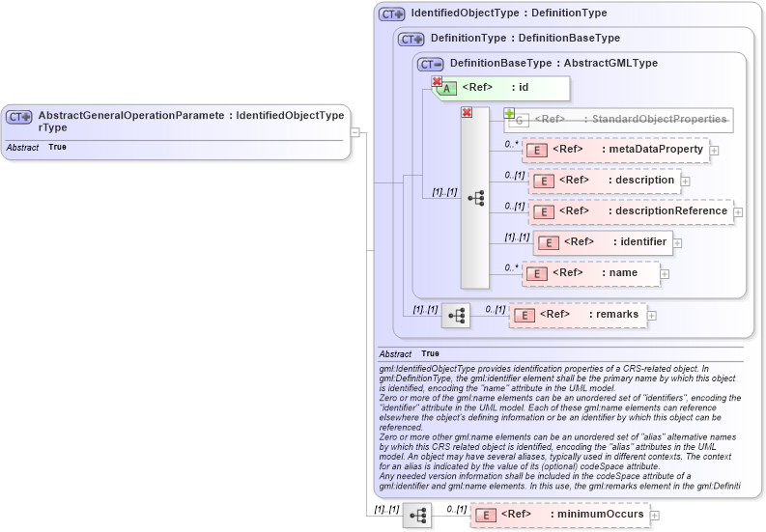Select the IdentifiedObjectType : DefinitionType header
The width and height of the screenshot is (766, 532).
click(509, 14)
